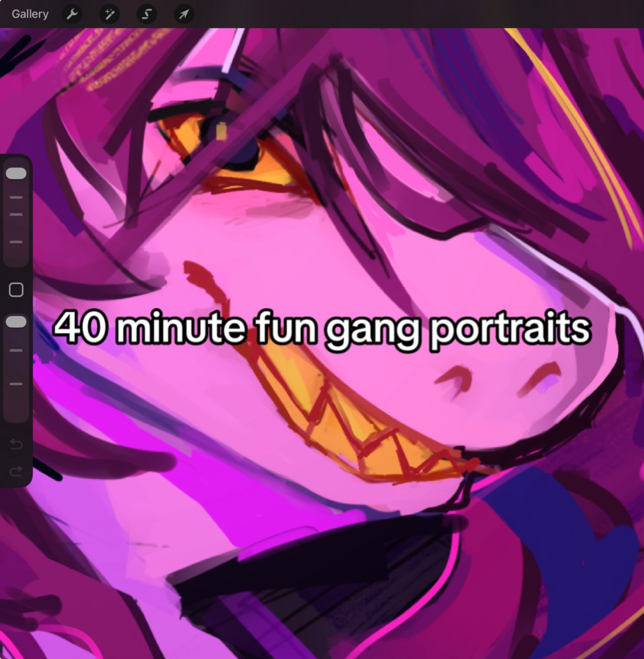Viewport: 644px width, 659px height.
Task: Set opacity to the bottom tick mark
Action: (16, 384)
